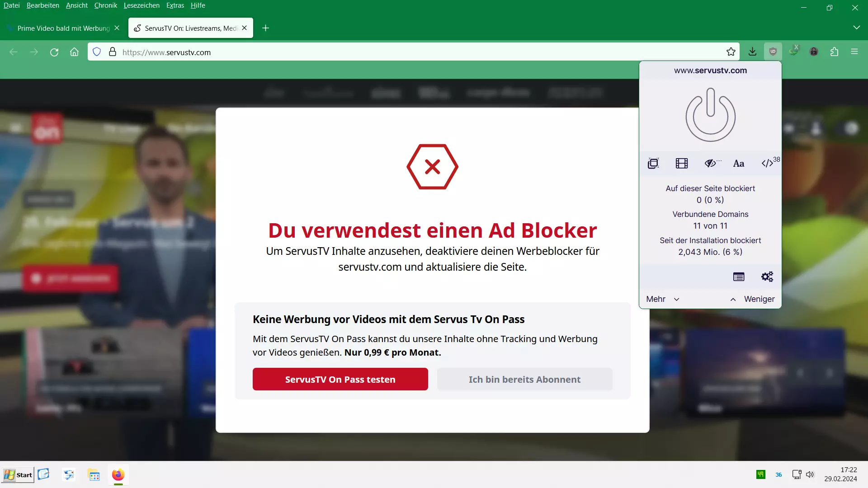Image resolution: width=868 pixels, height=488 pixels.
Task: Click Seit der Installation blockiert statistic
Action: (x=710, y=246)
